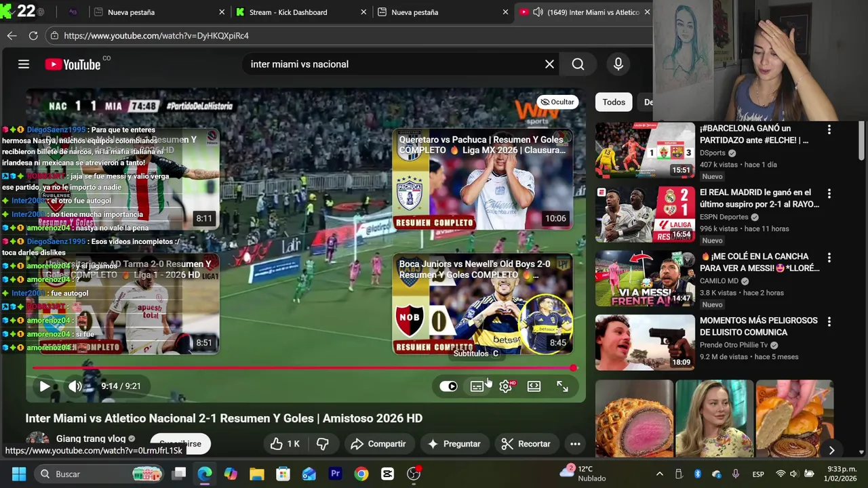The height and width of the screenshot is (488, 868).
Task: Click the Preguntar button
Action: 454,444
